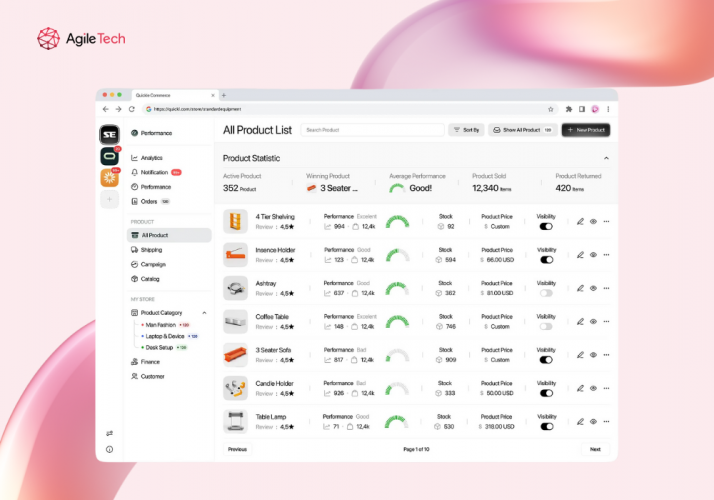Viewport: 714px width, 500px height.
Task: Open more options for 4 Tier Shelving
Action: click(x=607, y=222)
